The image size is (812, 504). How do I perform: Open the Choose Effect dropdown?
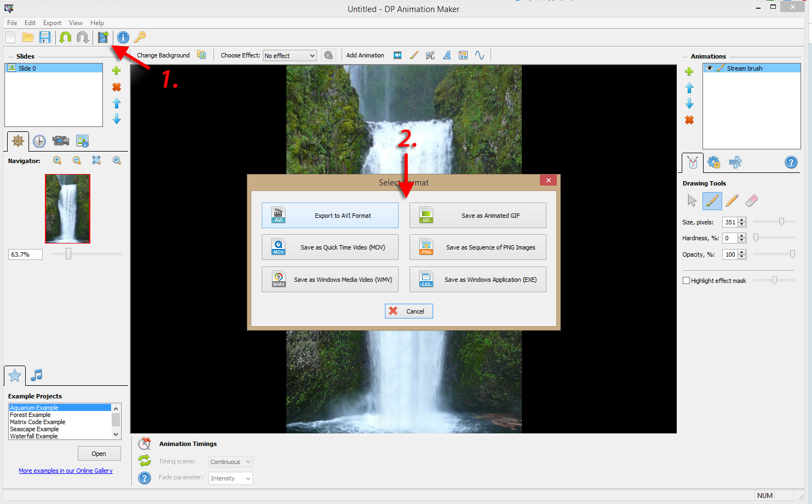click(x=289, y=55)
